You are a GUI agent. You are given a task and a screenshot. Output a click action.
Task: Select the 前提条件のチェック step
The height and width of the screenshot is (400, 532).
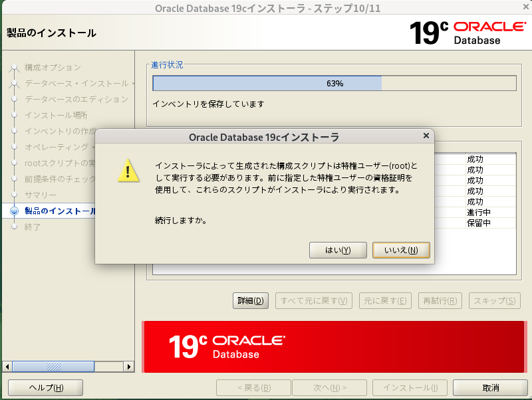(x=60, y=179)
